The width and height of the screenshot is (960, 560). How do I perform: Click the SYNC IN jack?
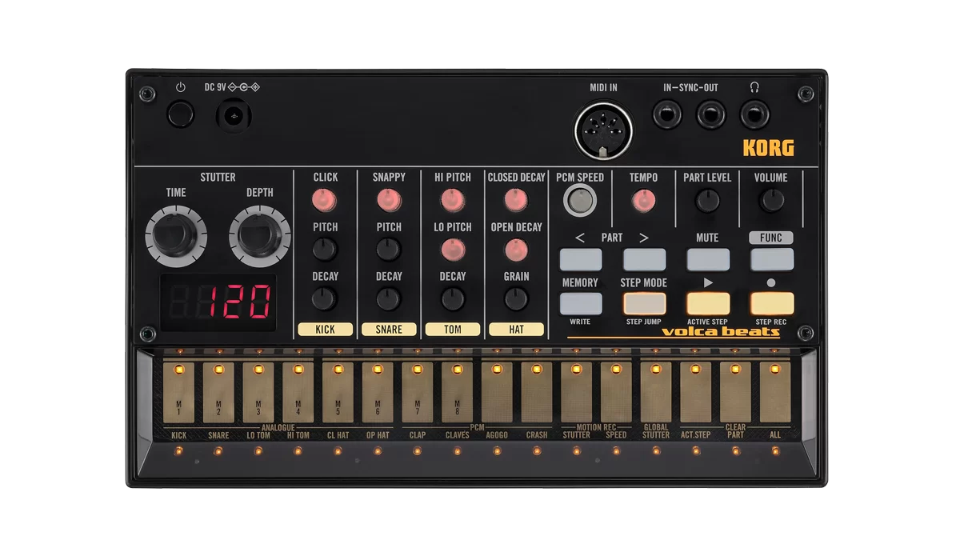pyautogui.click(x=667, y=115)
